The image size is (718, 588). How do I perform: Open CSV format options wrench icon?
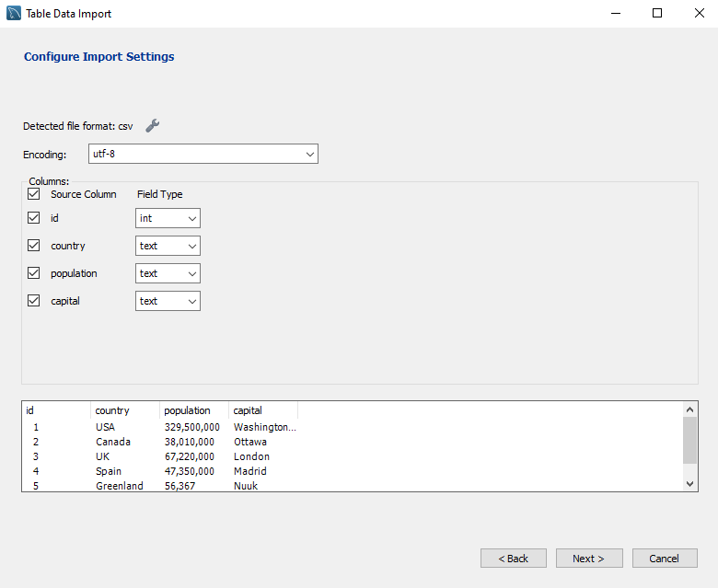tap(153, 125)
